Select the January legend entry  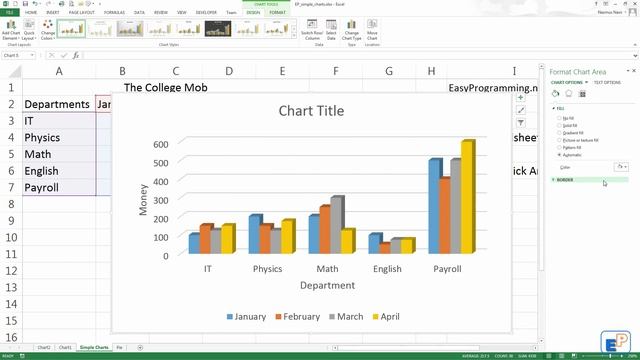coord(247,317)
